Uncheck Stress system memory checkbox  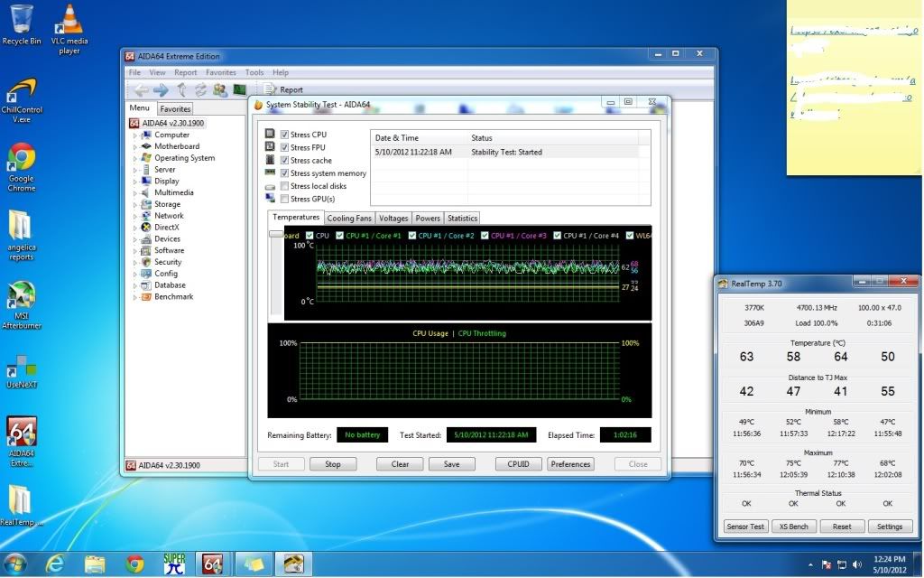click(x=284, y=173)
